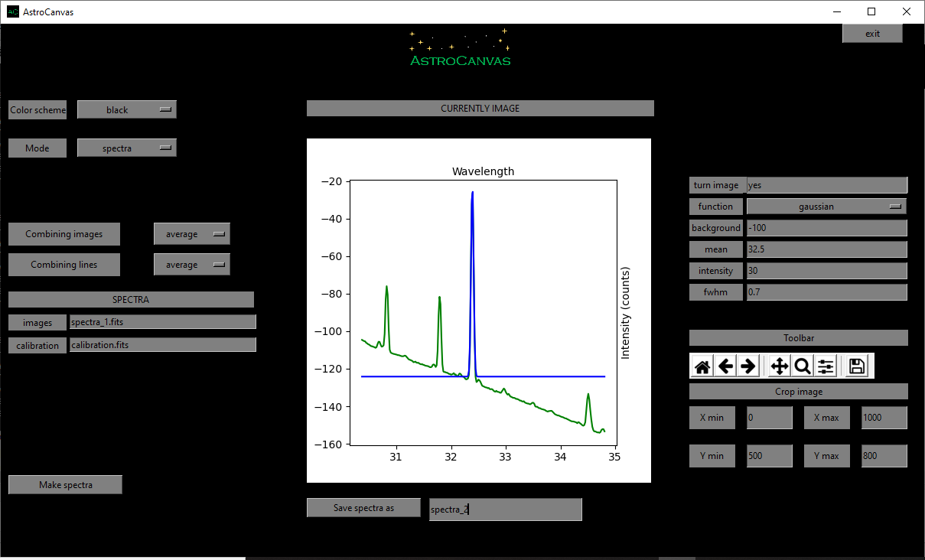The image size is (925, 560).
Task: Click Save spectra as button
Action: click(363, 507)
